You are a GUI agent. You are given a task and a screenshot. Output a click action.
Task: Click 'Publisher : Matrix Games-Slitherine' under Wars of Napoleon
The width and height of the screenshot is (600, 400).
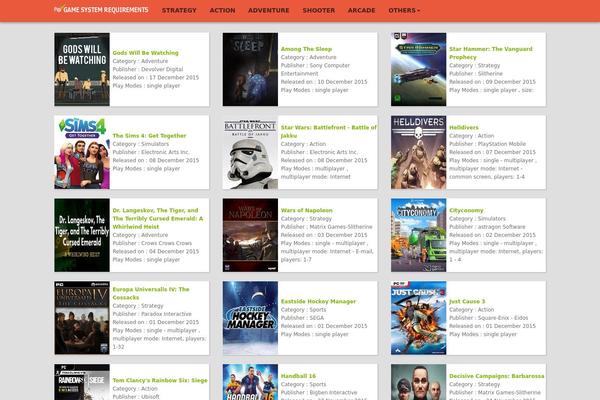[x=326, y=227]
